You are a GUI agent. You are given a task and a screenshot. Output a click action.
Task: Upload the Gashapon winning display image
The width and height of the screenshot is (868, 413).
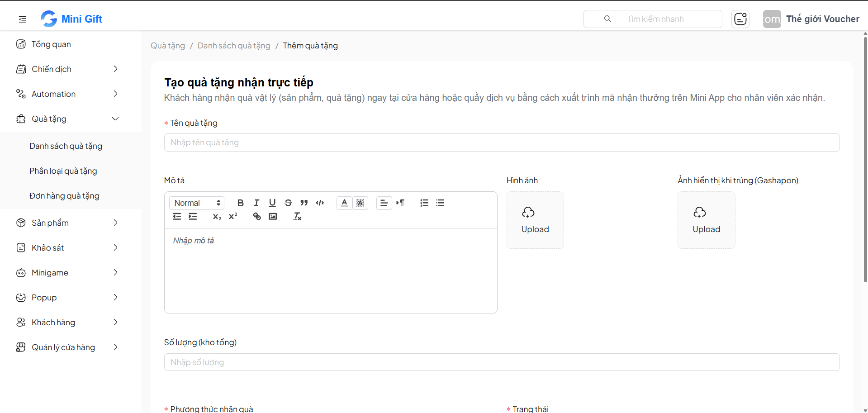707,220
